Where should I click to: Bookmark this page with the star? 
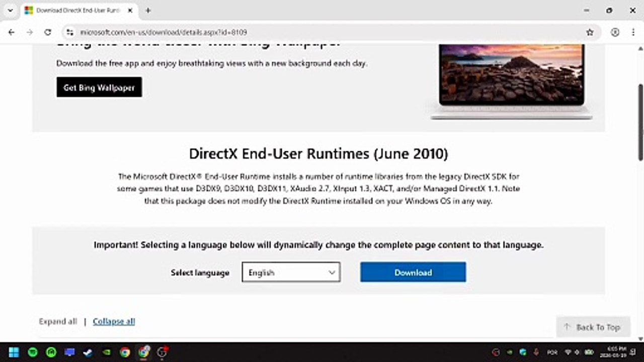590,32
